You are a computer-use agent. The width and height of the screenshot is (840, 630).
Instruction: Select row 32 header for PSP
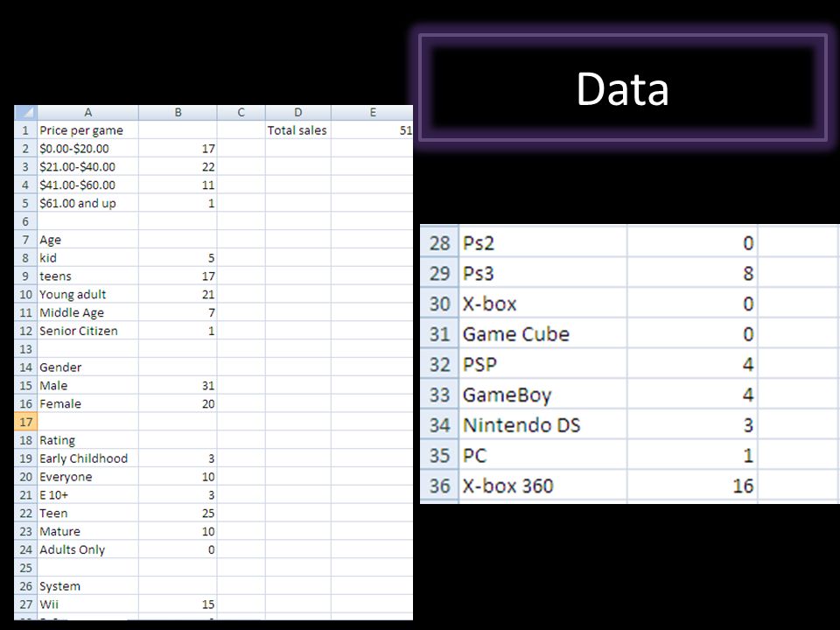439,364
